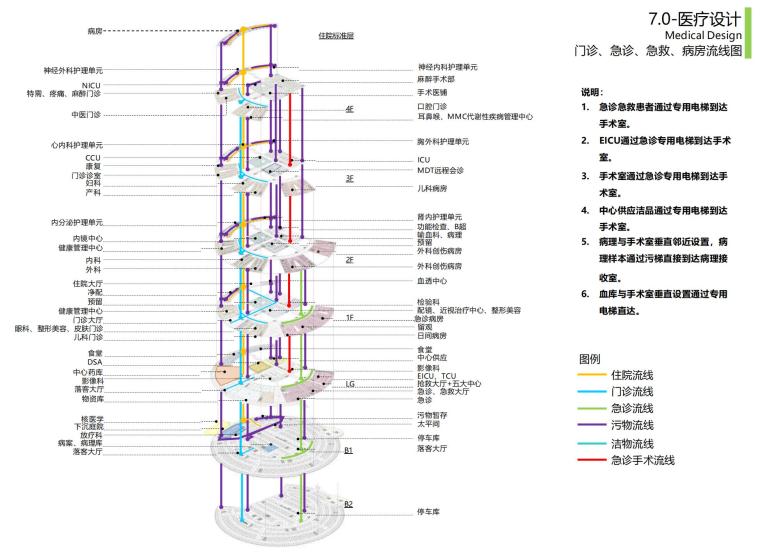Click the B1 basement label

(x=349, y=451)
